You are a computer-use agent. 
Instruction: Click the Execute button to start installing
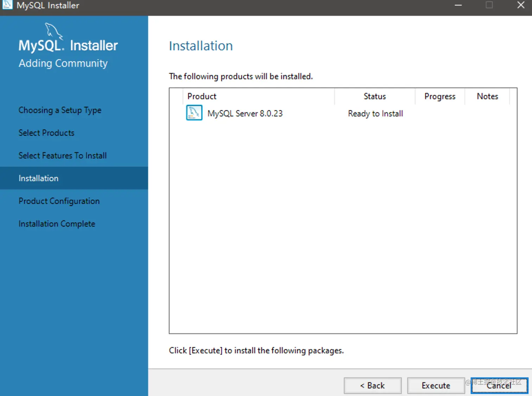click(436, 385)
